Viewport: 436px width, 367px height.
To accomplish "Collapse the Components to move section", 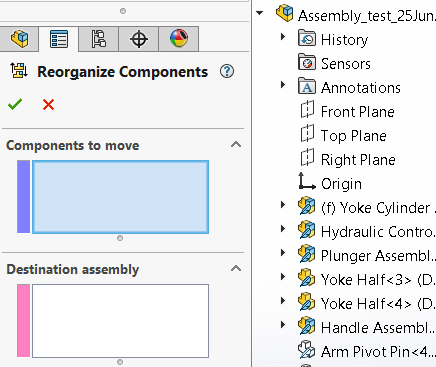I will pyautogui.click(x=236, y=144).
